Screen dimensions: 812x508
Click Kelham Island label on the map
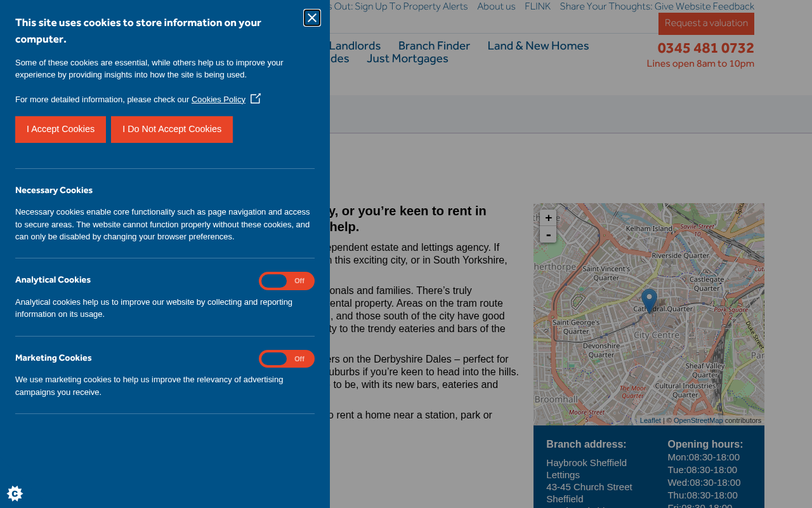click(649, 229)
